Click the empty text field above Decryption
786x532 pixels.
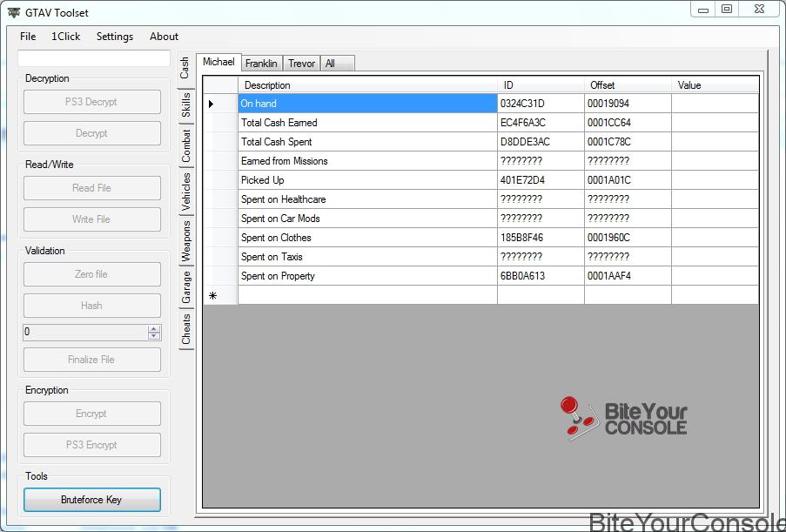pos(94,58)
